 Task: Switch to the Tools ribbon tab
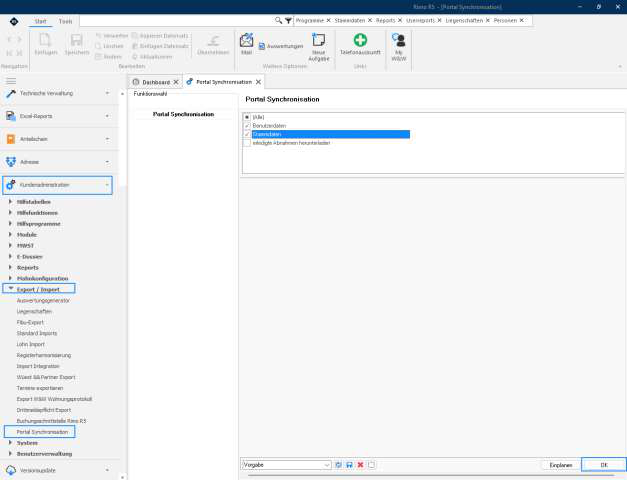pyautogui.click(x=66, y=22)
